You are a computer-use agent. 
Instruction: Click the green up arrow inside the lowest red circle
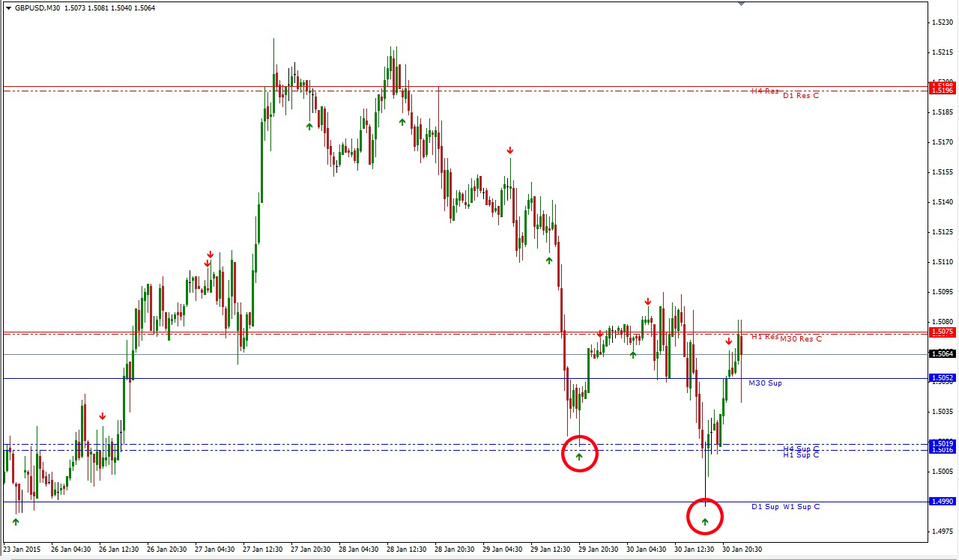(705, 521)
